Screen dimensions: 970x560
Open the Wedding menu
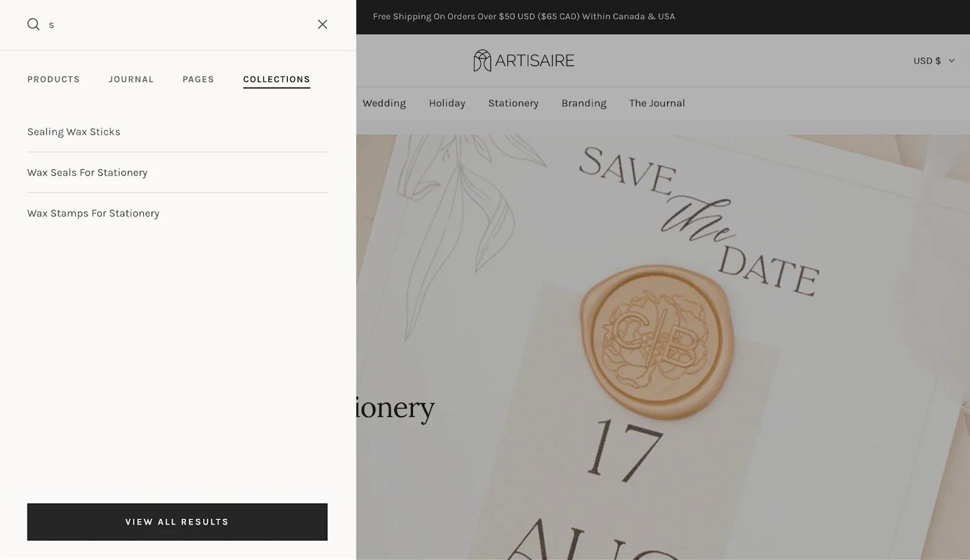384,103
